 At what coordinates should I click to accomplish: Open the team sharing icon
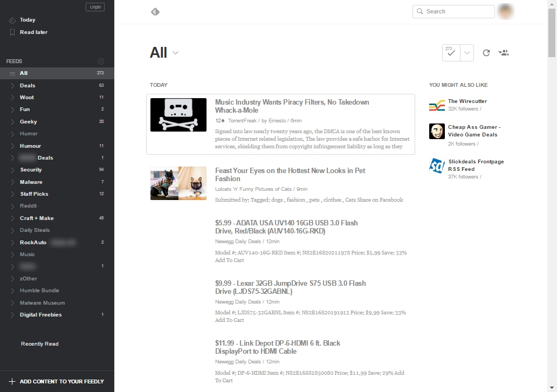504,52
